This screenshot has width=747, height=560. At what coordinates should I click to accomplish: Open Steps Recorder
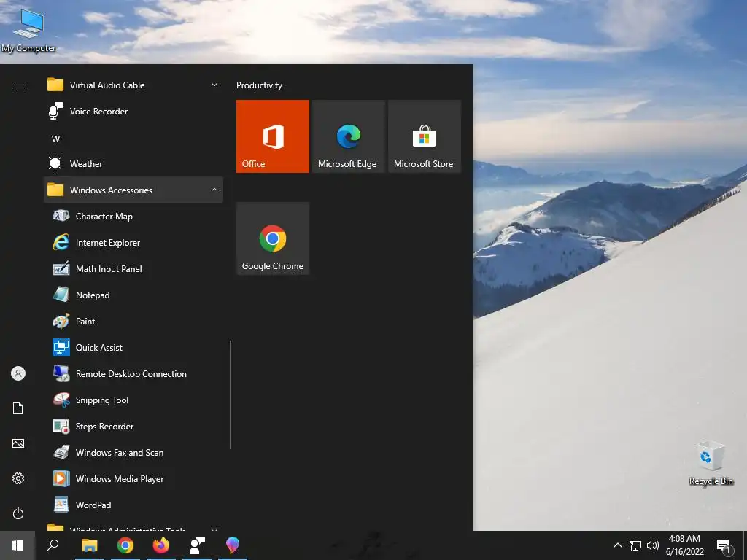[133, 426]
